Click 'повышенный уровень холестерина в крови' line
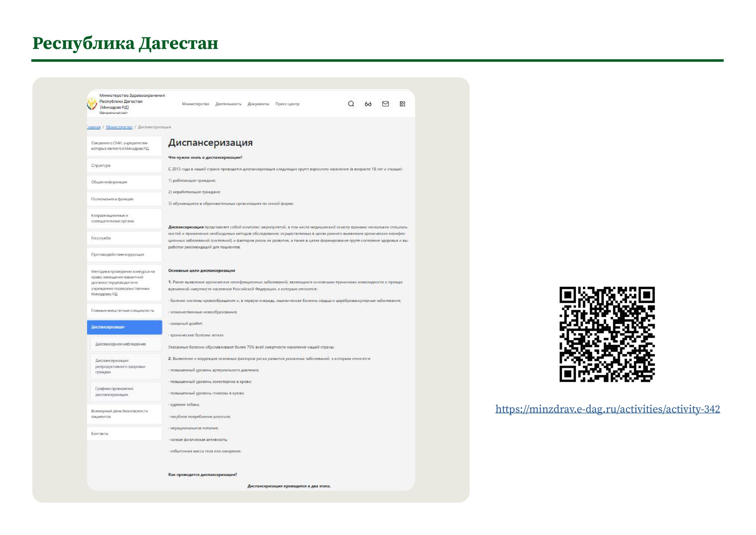 click(x=210, y=381)
